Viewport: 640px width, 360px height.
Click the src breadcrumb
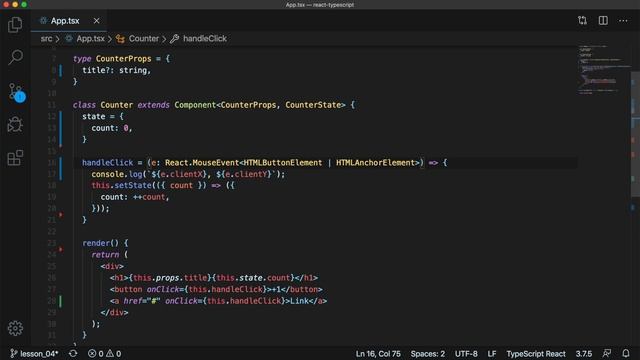pyautogui.click(x=46, y=38)
